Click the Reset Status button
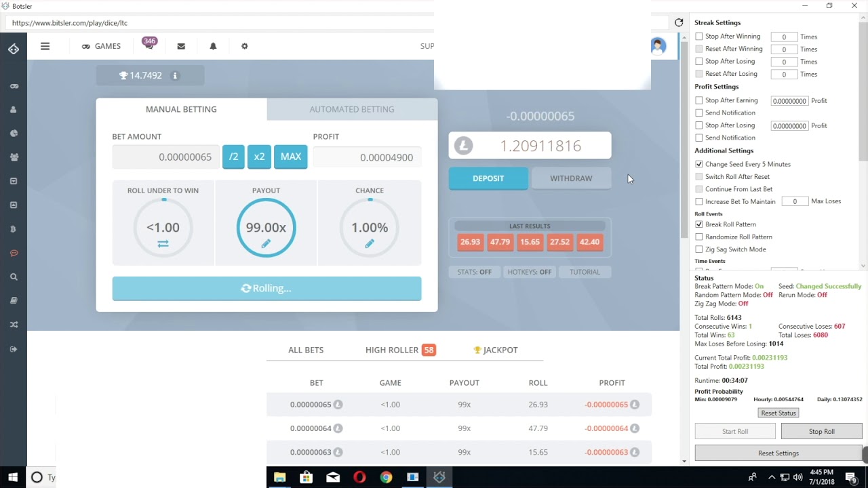The width and height of the screenshot is (868, 488). point(778,413)
